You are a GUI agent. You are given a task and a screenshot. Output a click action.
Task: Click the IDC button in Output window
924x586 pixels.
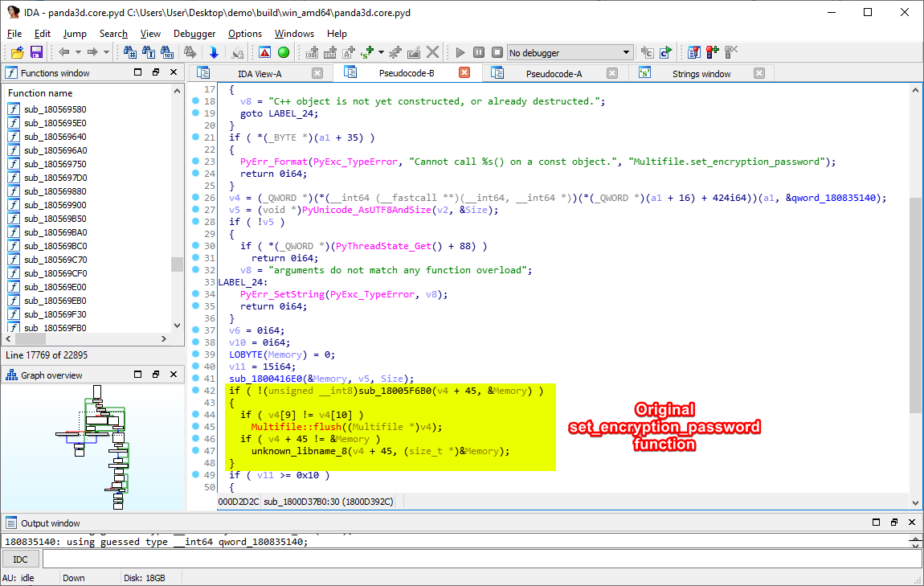20,559
